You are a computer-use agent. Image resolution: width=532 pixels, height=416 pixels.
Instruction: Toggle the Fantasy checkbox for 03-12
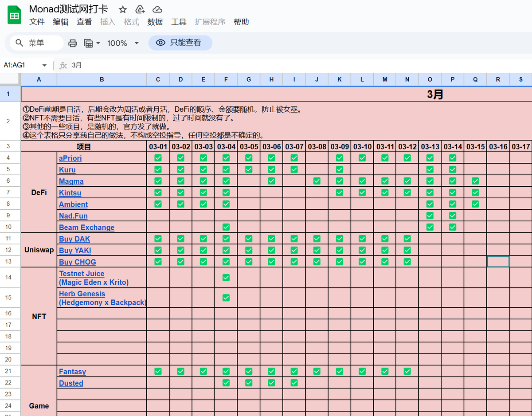click(407, 371)
